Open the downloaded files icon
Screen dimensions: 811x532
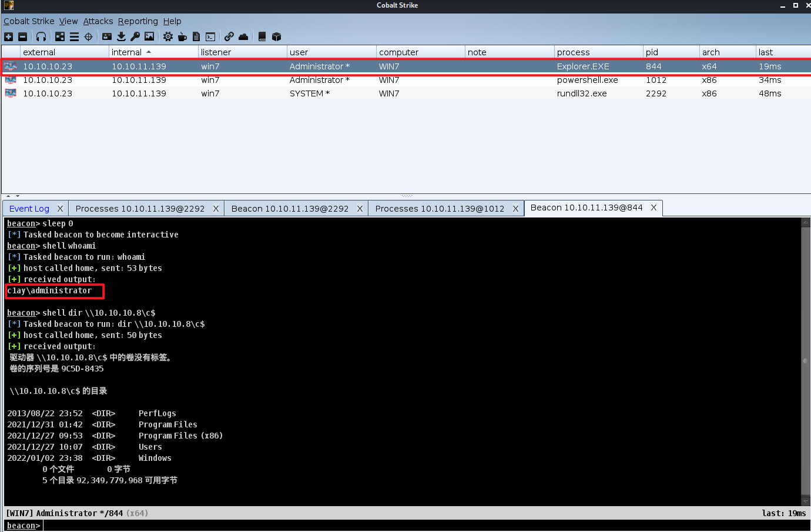click(121, 36)
